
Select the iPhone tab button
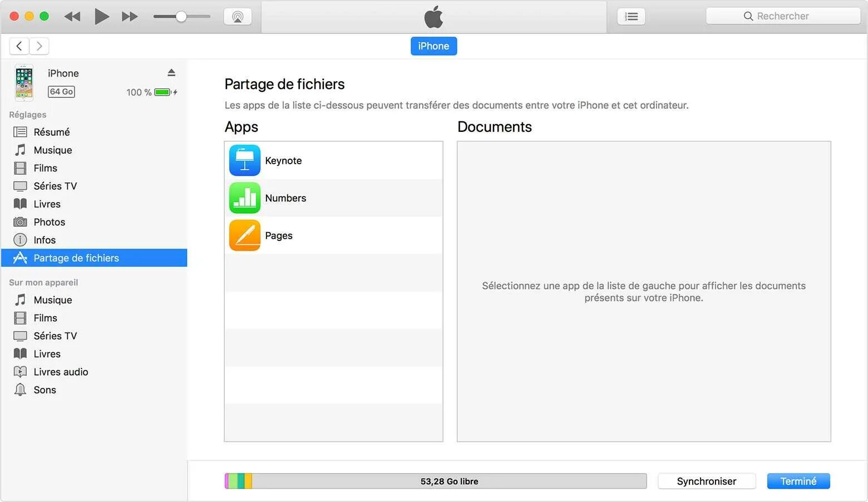pos(433,46)
